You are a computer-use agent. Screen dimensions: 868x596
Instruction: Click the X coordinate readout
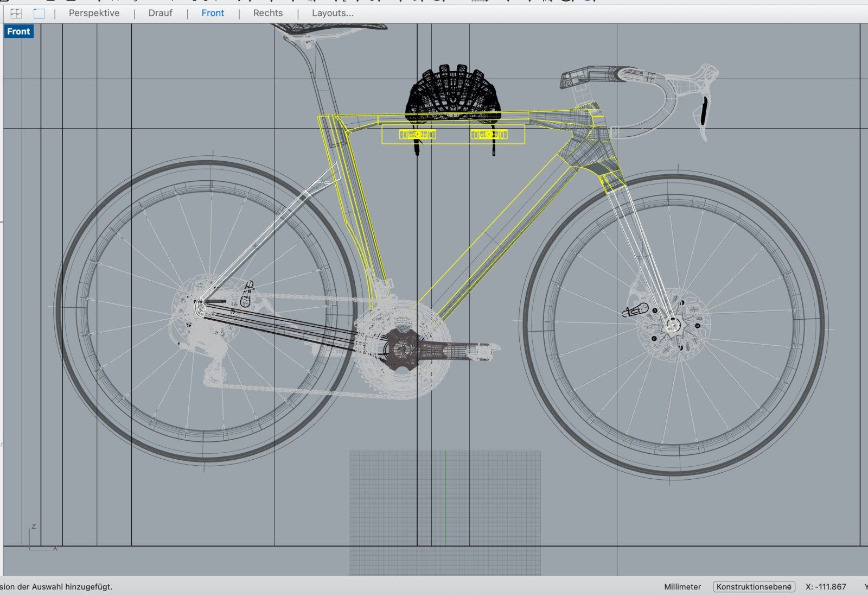[x=826, y=587]
